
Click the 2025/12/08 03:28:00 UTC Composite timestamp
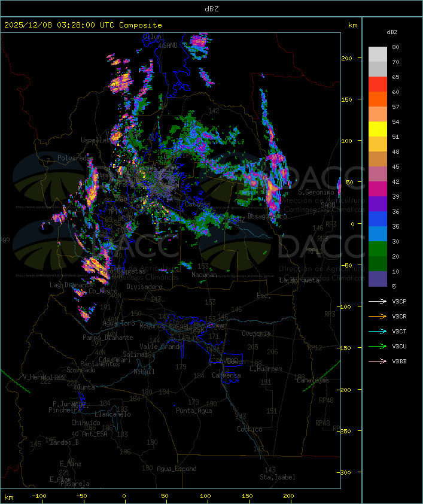pos(83,25)
